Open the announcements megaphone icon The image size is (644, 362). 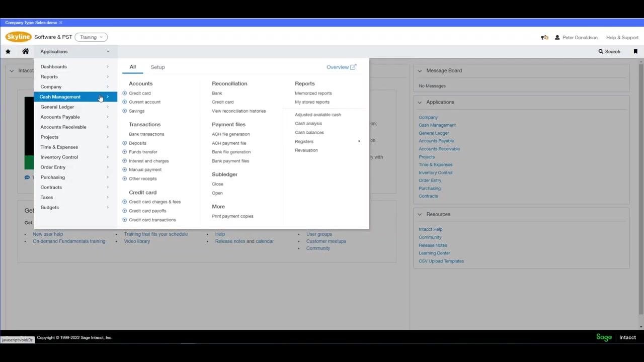tap(544, 37)
